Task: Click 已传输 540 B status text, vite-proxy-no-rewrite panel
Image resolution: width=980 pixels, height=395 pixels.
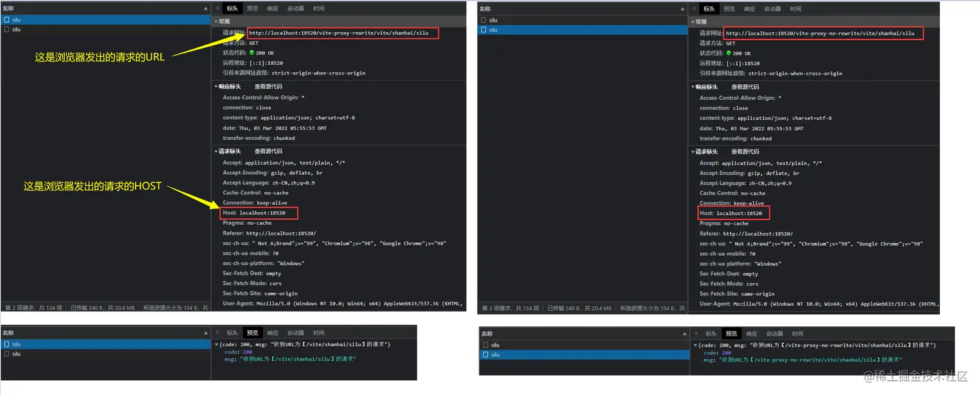Action: point(579,308)
